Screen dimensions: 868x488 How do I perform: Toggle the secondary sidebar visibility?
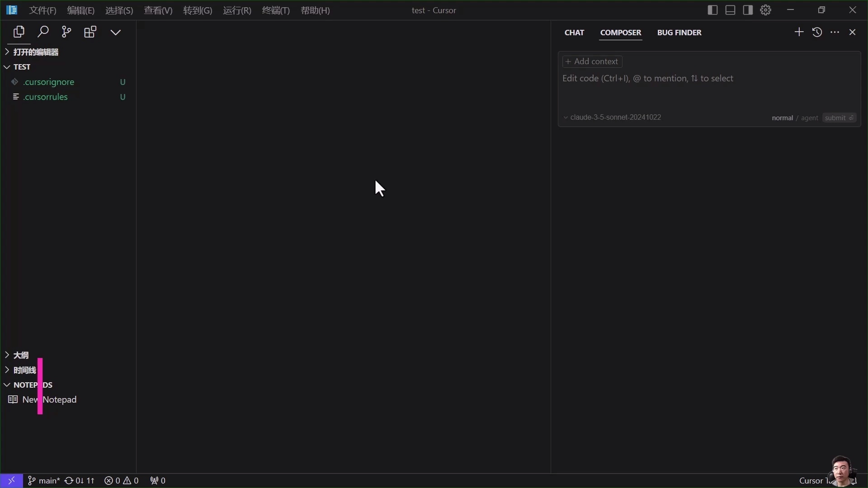[x=748, y=10]
